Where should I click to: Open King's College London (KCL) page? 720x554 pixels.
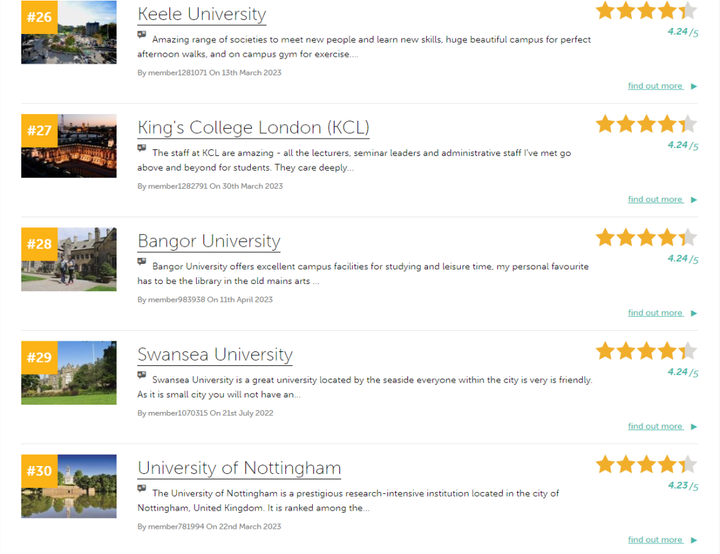(253, 128)
